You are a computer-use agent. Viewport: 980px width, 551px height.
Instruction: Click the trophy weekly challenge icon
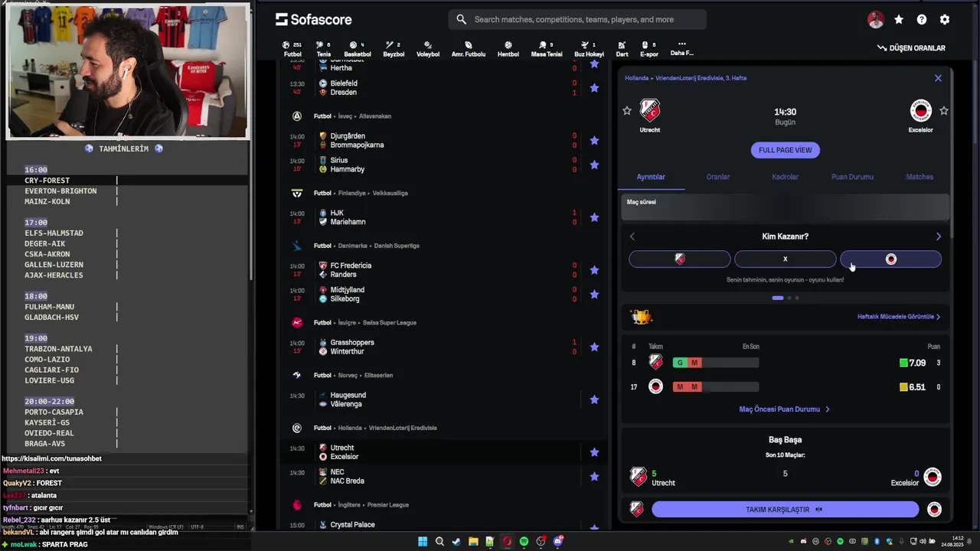tap(641, 317)
